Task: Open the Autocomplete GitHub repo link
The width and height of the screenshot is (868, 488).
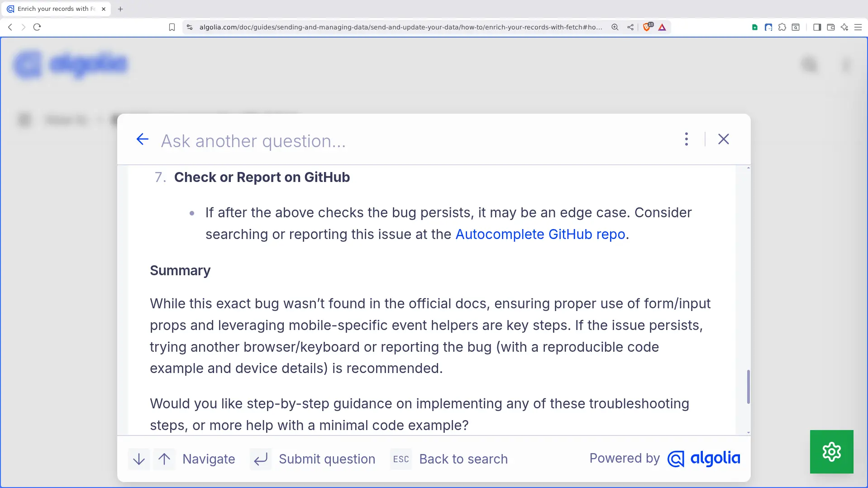Action: (x=540, y=234)
